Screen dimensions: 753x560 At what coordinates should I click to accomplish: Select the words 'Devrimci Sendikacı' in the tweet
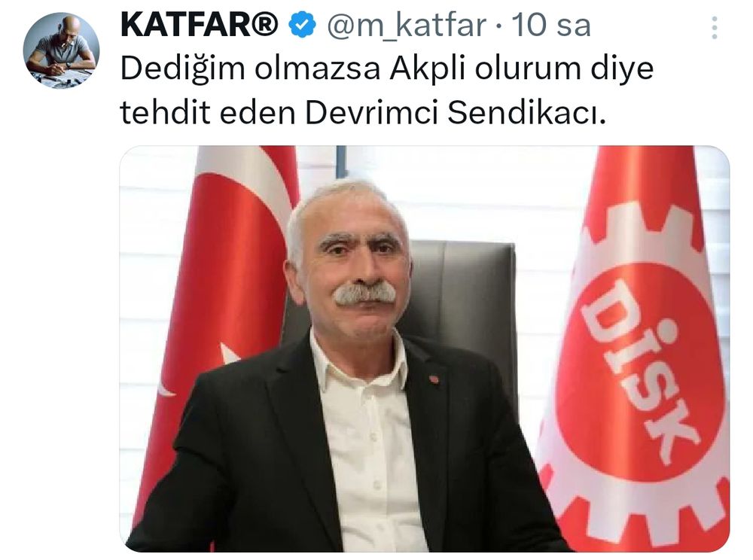(x=456, y=113)
